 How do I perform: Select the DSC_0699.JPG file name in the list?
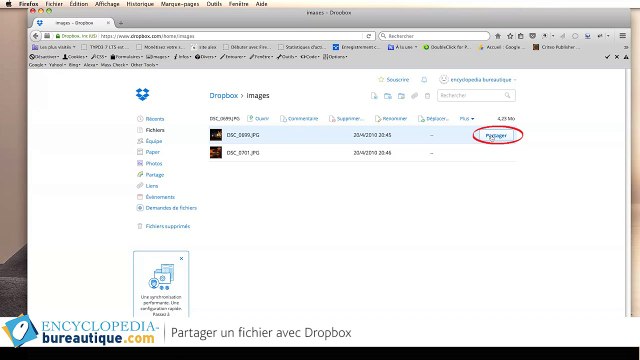pyautogui.click(x=243, y=135)
